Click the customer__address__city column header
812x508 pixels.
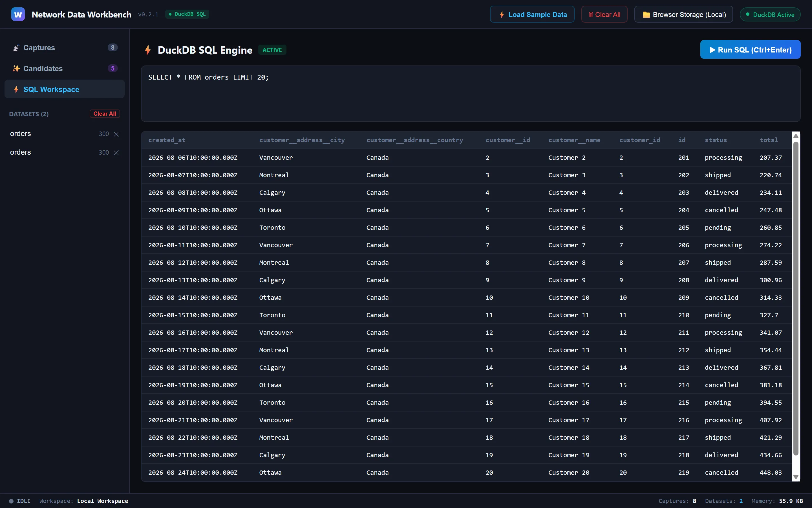pos(302,140)
